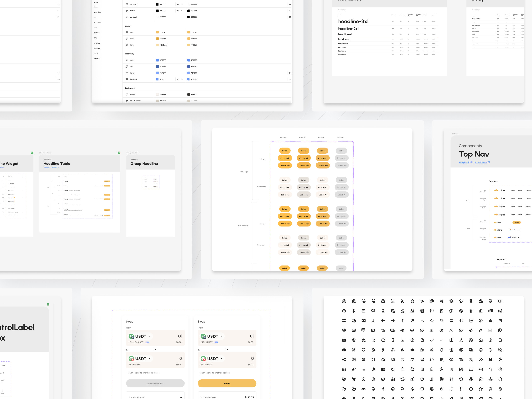Select 'skeleton' in the theme sidebar list

97,58
